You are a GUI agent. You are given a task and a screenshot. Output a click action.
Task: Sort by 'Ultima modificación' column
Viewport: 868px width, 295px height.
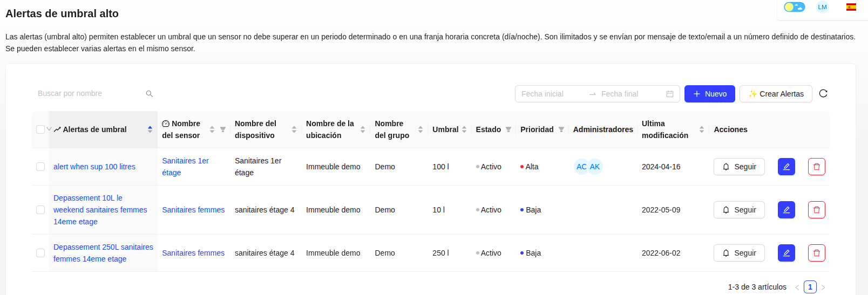click(x=702, y=129)
